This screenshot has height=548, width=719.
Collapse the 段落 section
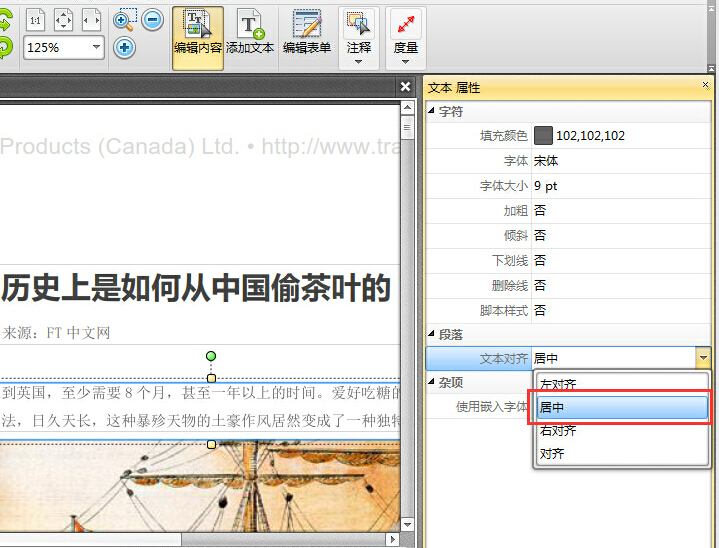(x=431, y=334)
